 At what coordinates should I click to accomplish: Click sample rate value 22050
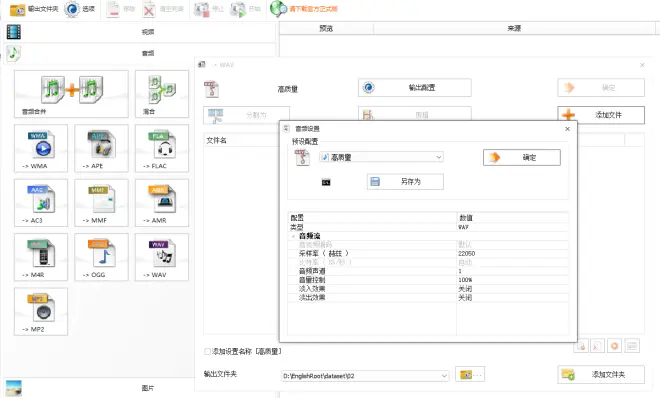click(x=466, y=254)
